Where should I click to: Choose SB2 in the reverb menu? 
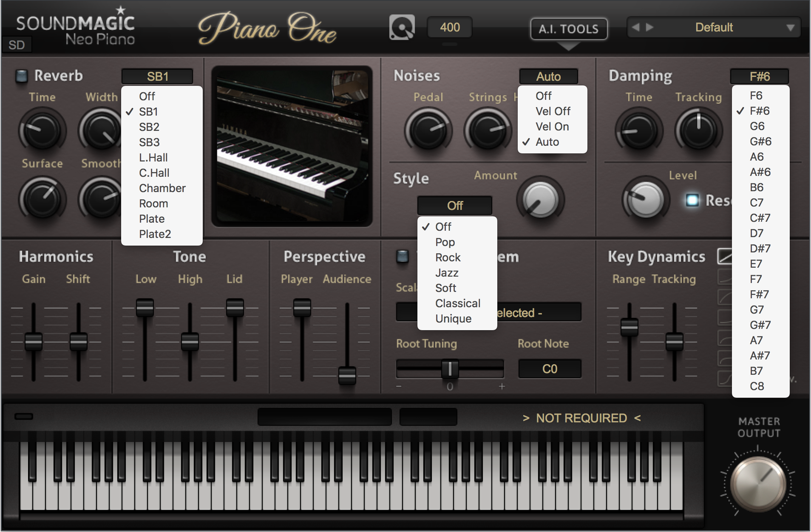pyautogui.click(x=162, y=127)
